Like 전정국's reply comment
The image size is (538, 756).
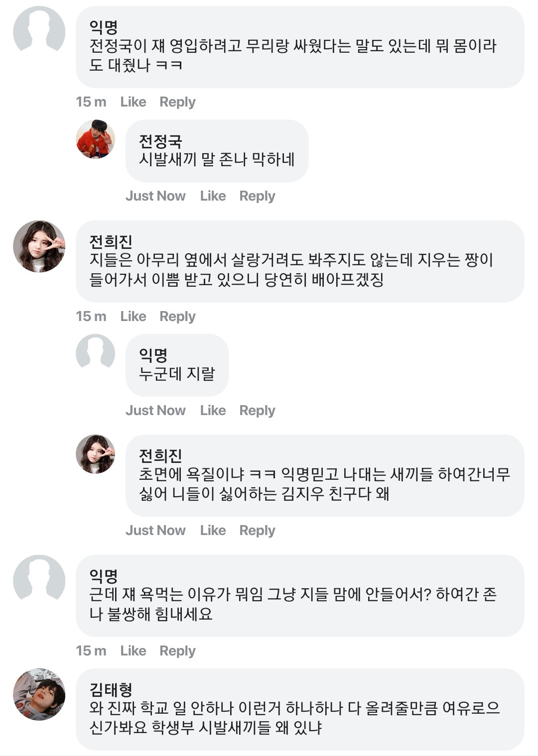tap(213, 196)
